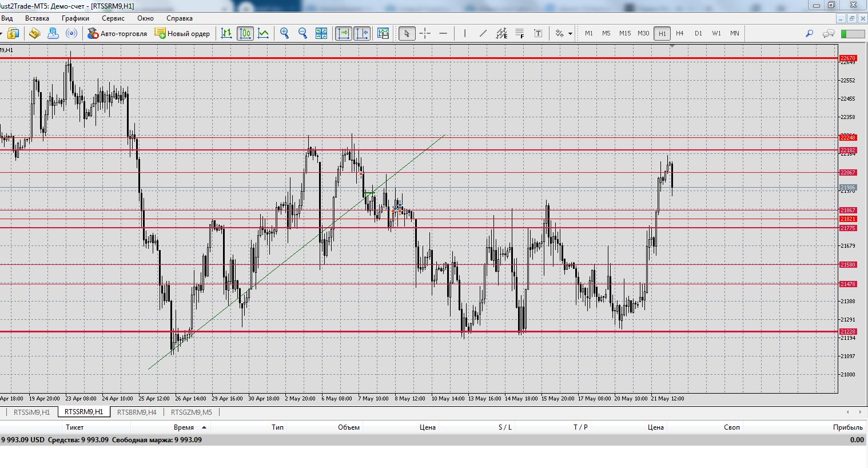
Task: Open the graphical objects dropdown arrow
Action: click(x=570, y=34)
